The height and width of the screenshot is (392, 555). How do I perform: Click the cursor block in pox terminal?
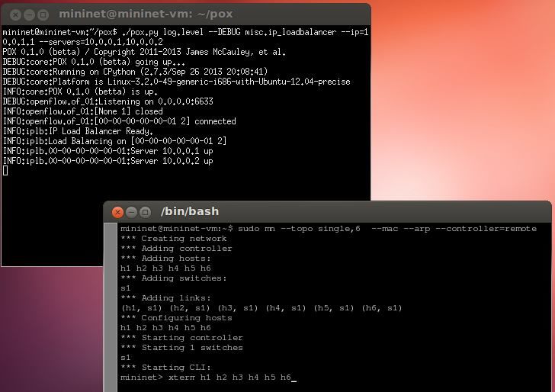pos(5,171)
